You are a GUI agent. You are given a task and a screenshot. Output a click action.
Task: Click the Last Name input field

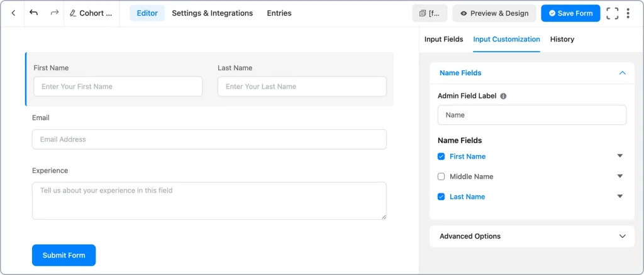pyautogui.click(x=302, y=87)
